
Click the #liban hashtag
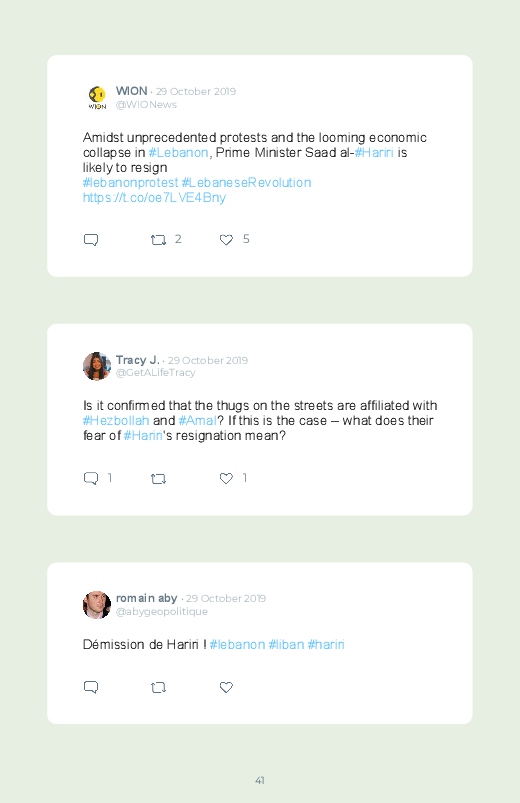tap(286, 644)
